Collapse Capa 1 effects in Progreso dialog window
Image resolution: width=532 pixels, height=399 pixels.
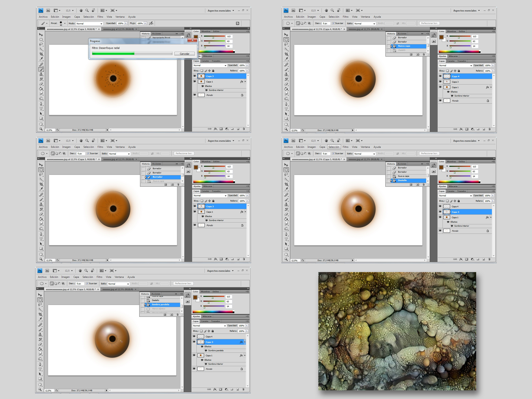(245, 82)
